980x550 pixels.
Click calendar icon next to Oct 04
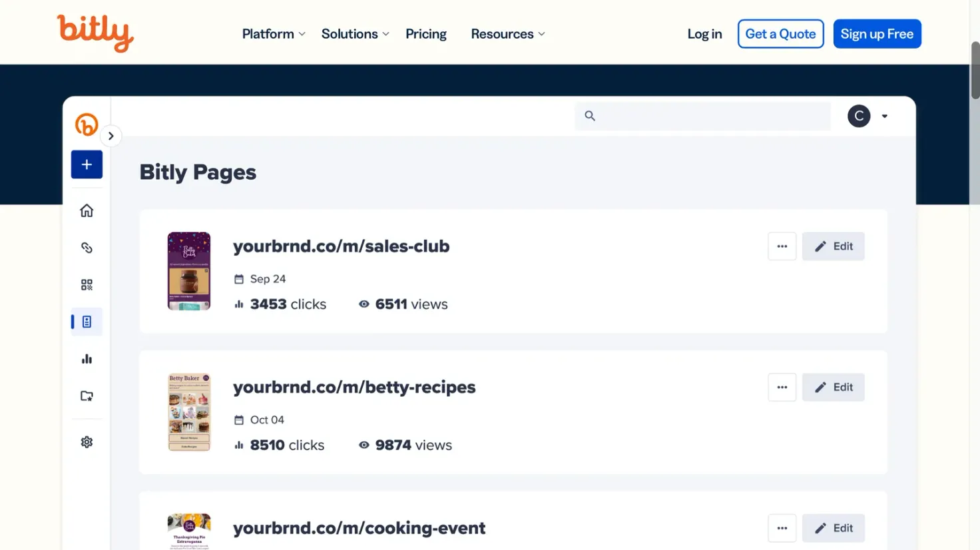[x=239, y=420]
